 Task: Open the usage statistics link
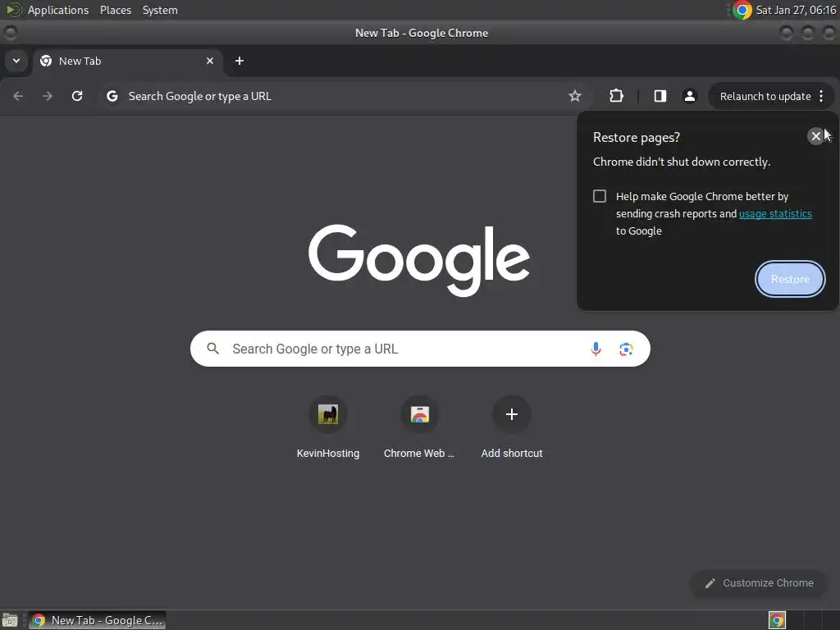coord(775,214)
